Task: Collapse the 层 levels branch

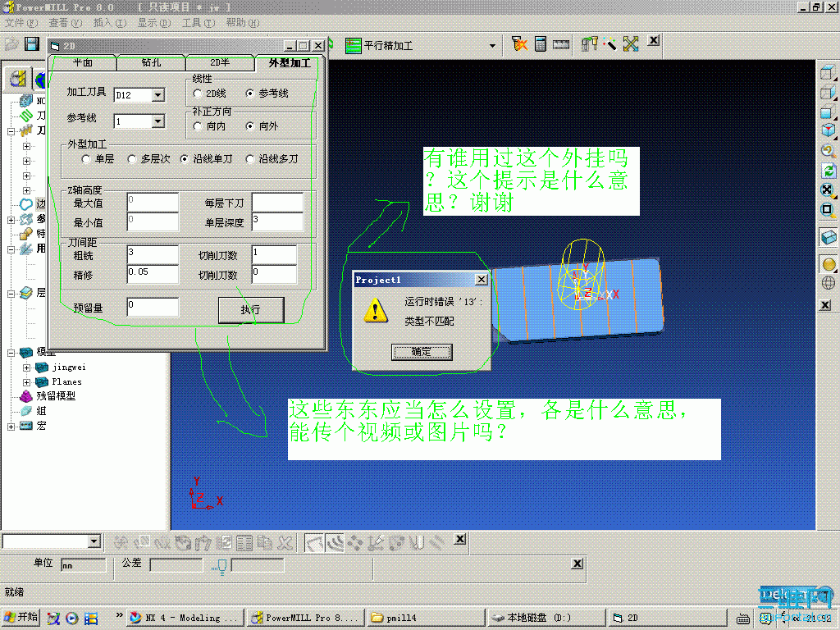Action: coord(11,294)
